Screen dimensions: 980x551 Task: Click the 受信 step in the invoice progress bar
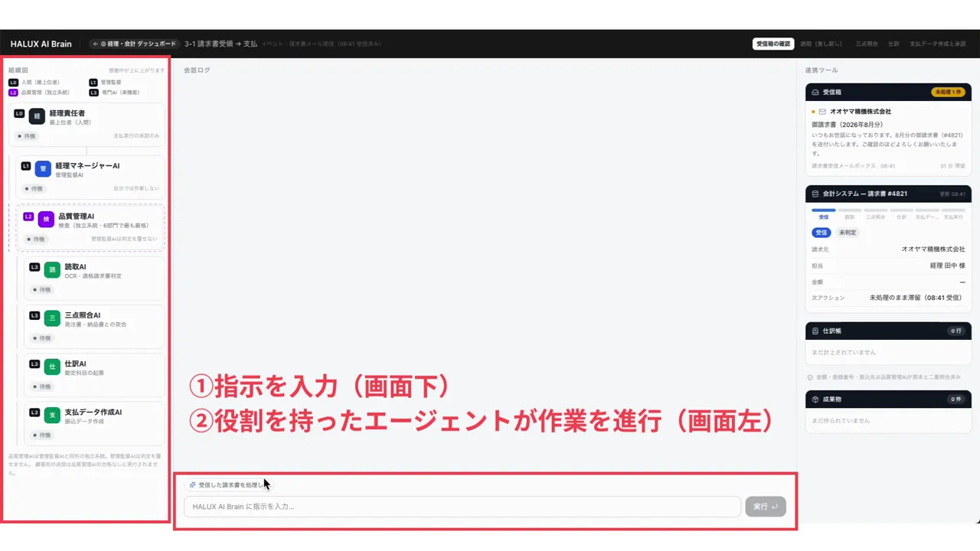point(824,214)
